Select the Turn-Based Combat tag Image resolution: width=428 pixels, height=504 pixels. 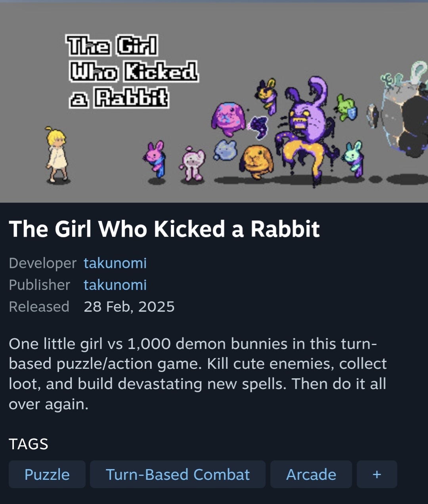click(x=178, y=474)
